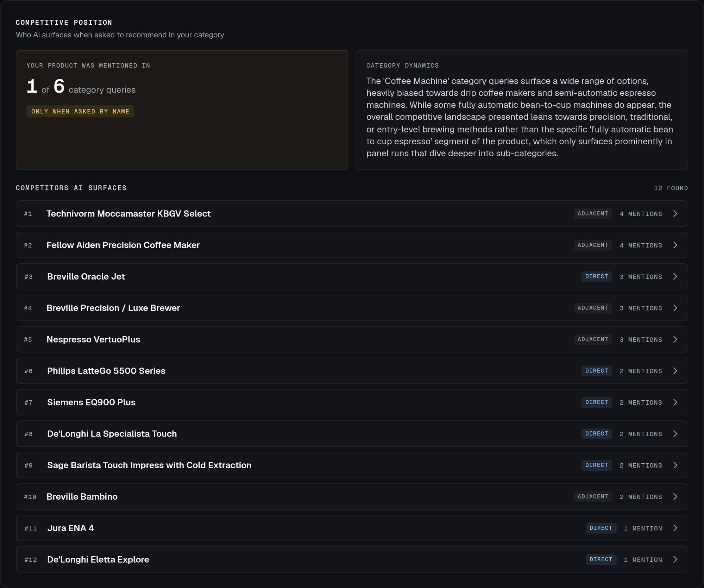Image resolution: width=704 pixels, height=588 pixels.
Task: Click the ONLY WHEN ASKED BY NAME badge
Action: (80, 111)
